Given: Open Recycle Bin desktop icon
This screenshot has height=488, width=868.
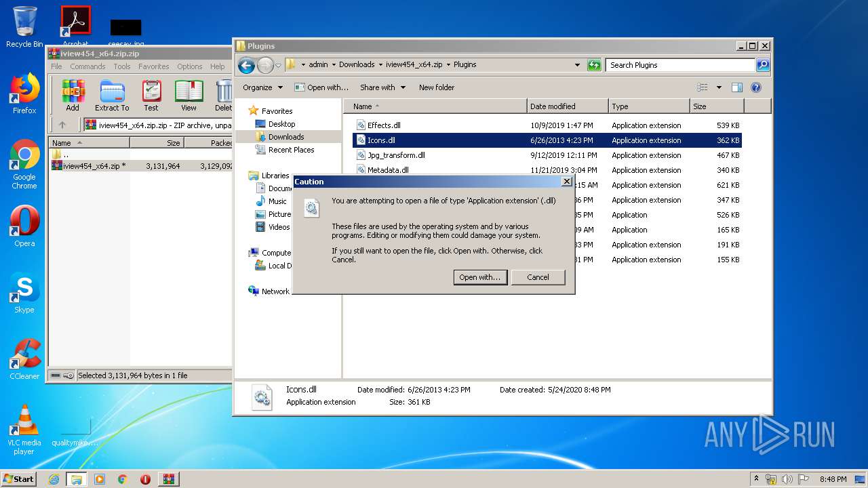Looking at the screenshot, I should click(24, 27).
